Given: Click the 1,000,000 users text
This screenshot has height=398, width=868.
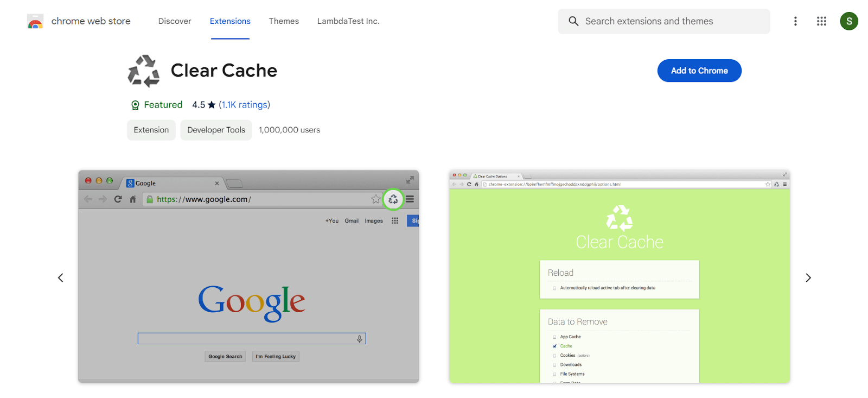Looking at the screenshot, I should point(289,130).
